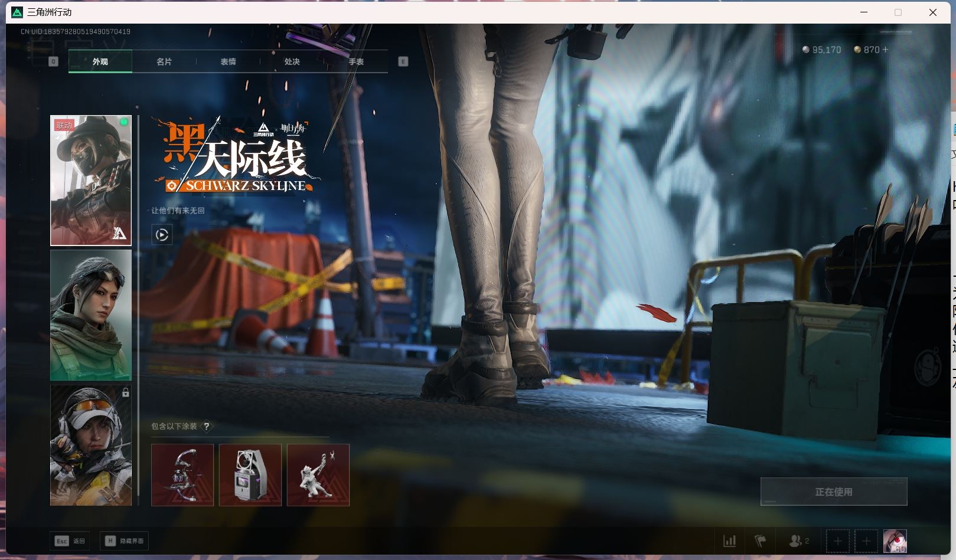956x560 pixels.
Task: Select the bow skin thumbnail
Action: (182, 475)
